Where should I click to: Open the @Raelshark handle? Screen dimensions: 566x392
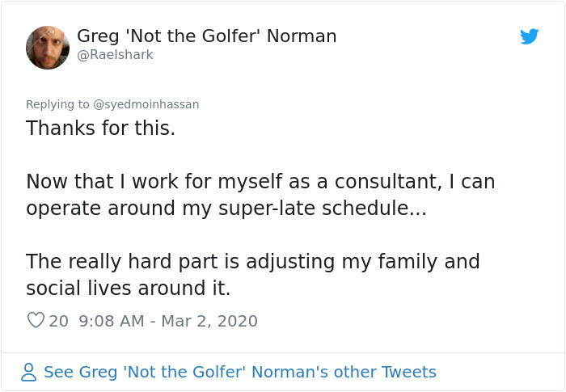click(115, 55)
